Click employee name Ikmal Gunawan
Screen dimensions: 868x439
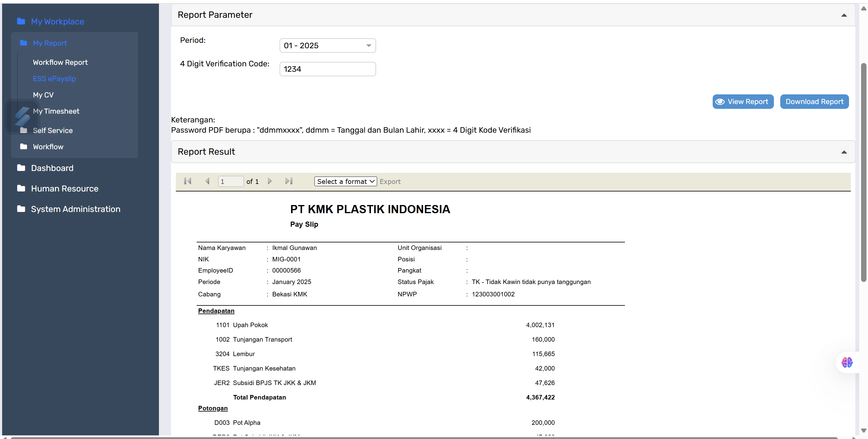click(294, 248)
